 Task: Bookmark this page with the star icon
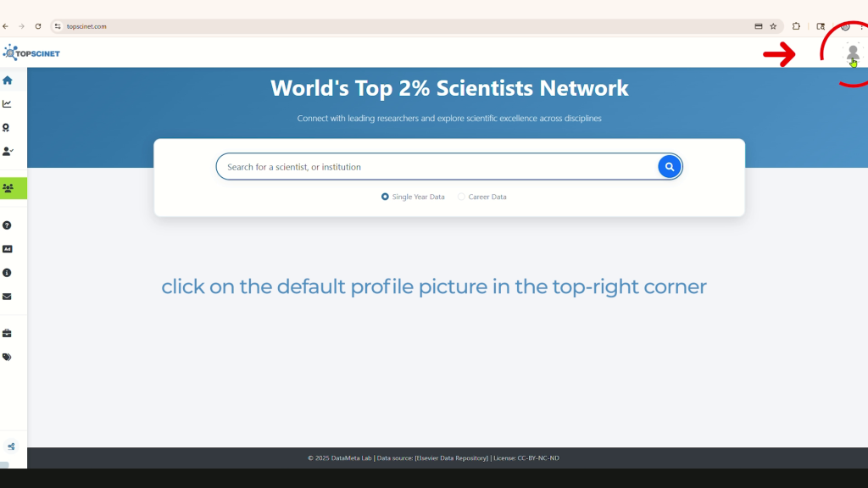[x=773, y=26]
